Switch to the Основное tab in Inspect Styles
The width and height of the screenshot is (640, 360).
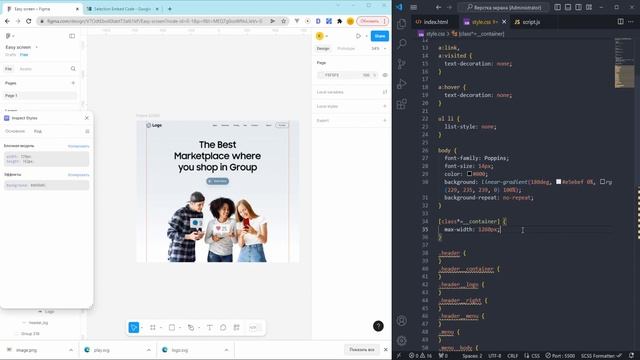(15, 131)
